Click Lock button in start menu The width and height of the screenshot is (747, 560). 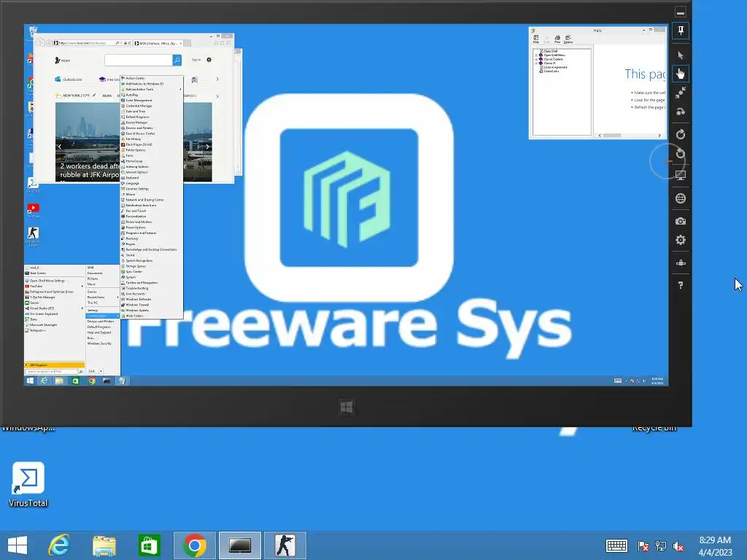[92, 371]
